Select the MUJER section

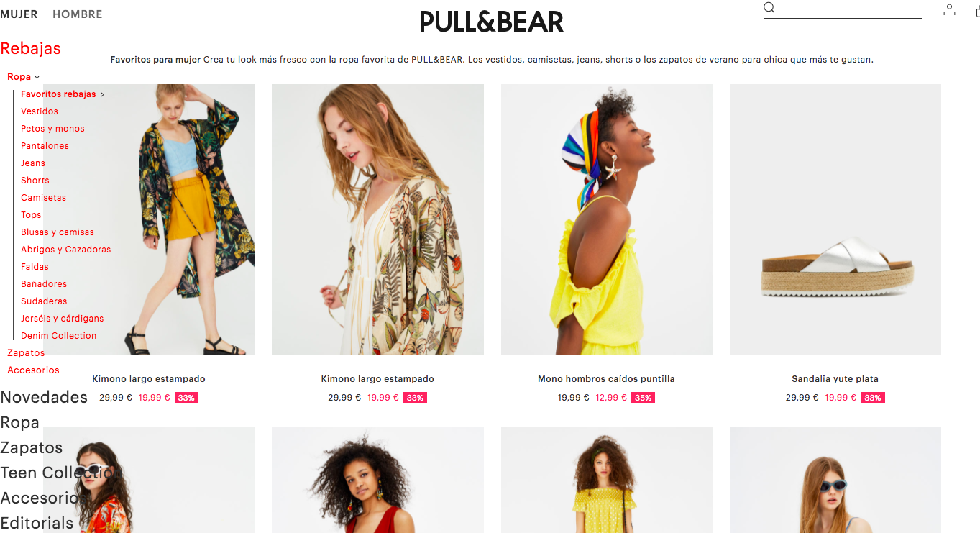pyautogui.click(x=19, y=14)
